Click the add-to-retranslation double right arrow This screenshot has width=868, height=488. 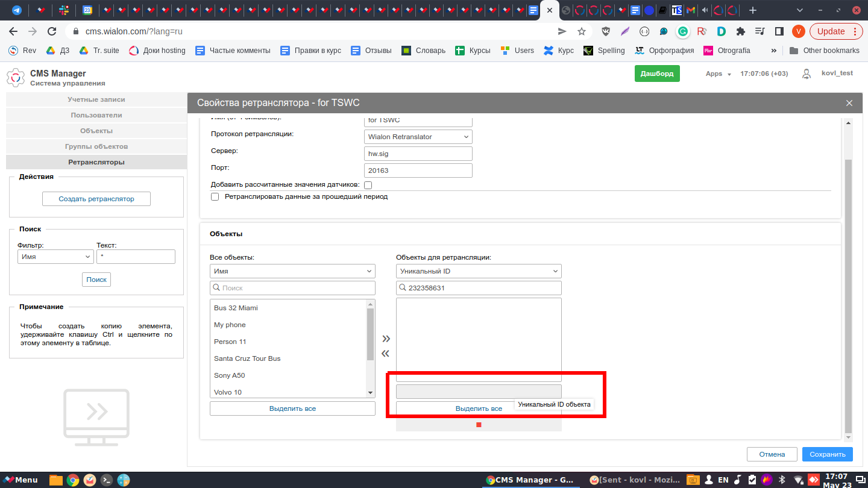[386, 339]
